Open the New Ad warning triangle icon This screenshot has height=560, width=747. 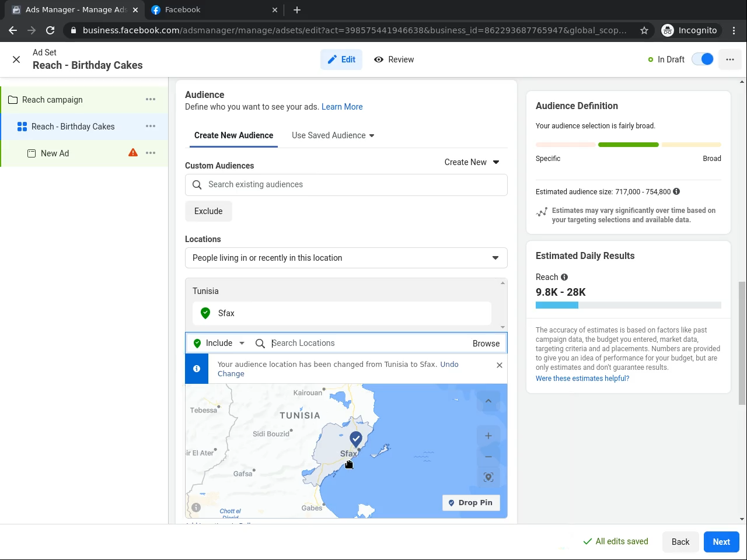tap(133, 153)
